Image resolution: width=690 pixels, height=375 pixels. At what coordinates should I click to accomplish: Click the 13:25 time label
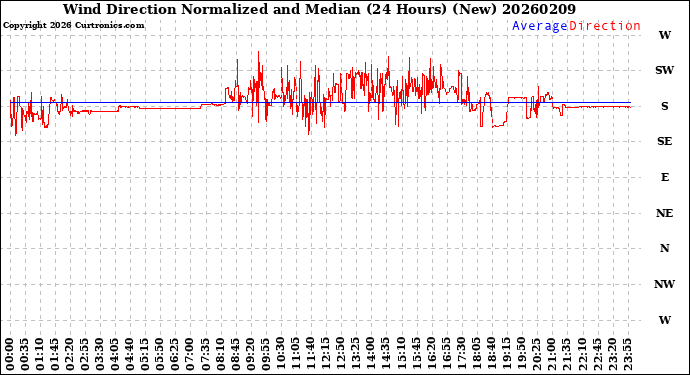pos(356,354)
